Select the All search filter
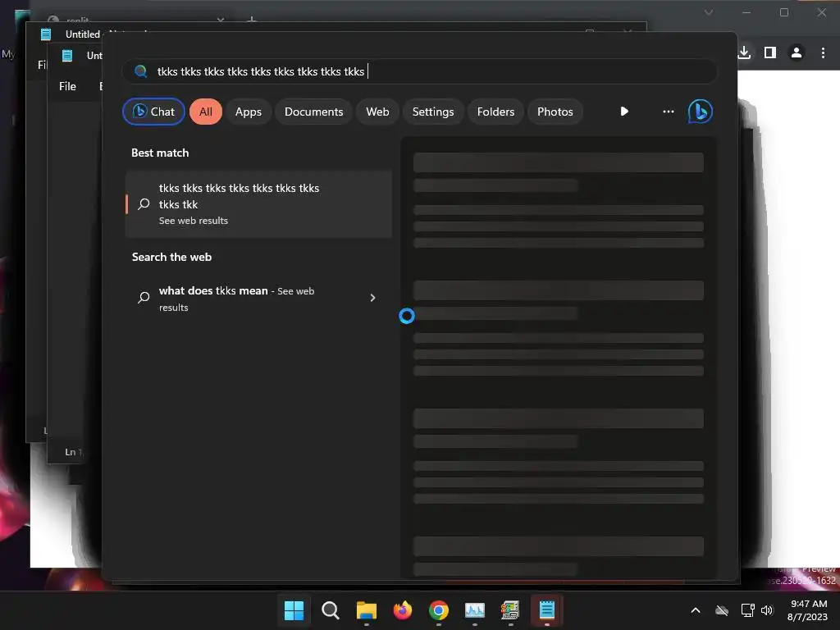Viewport: 840px width, 630px height. (x=206, y=112)
